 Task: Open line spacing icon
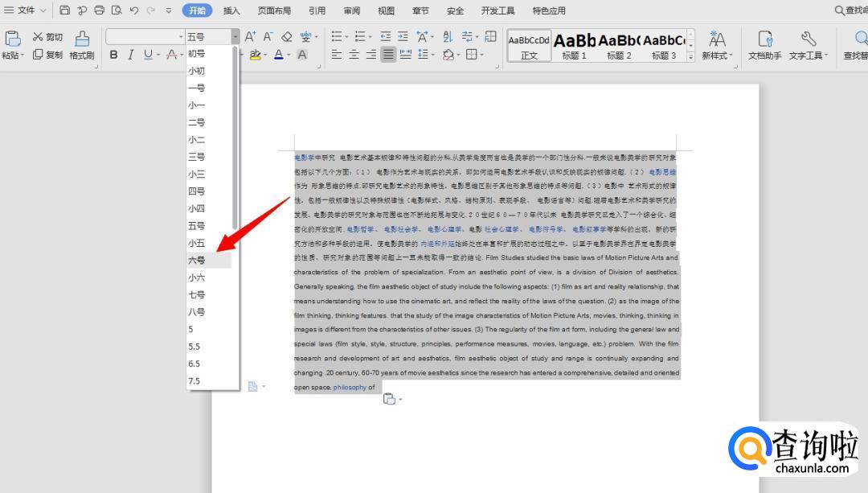424,54
